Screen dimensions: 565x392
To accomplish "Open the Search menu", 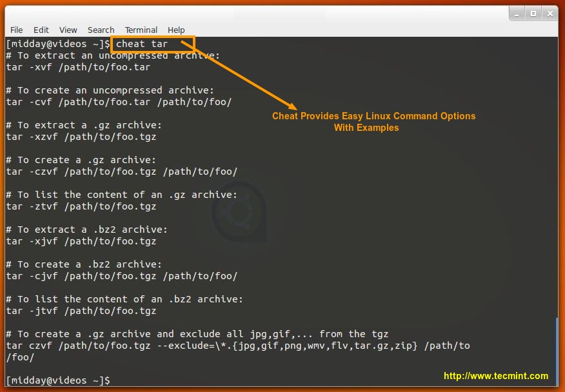I will pos(101,30).
